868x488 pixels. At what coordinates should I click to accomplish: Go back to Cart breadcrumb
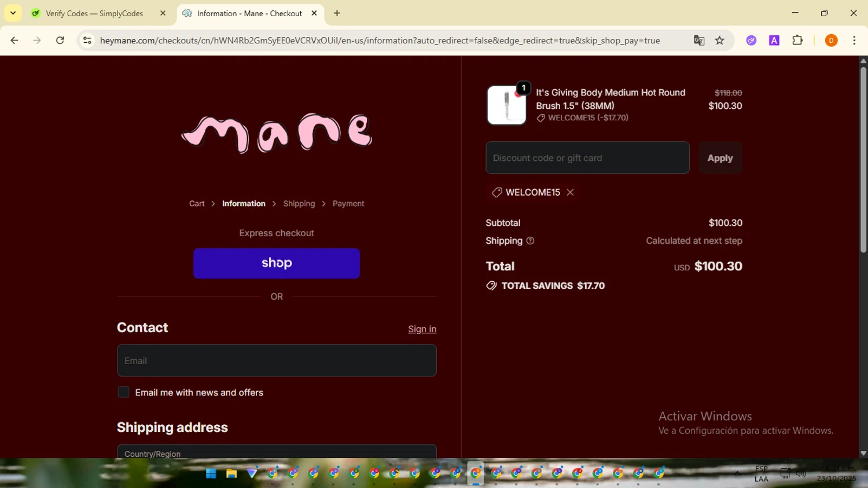point(197,204)
